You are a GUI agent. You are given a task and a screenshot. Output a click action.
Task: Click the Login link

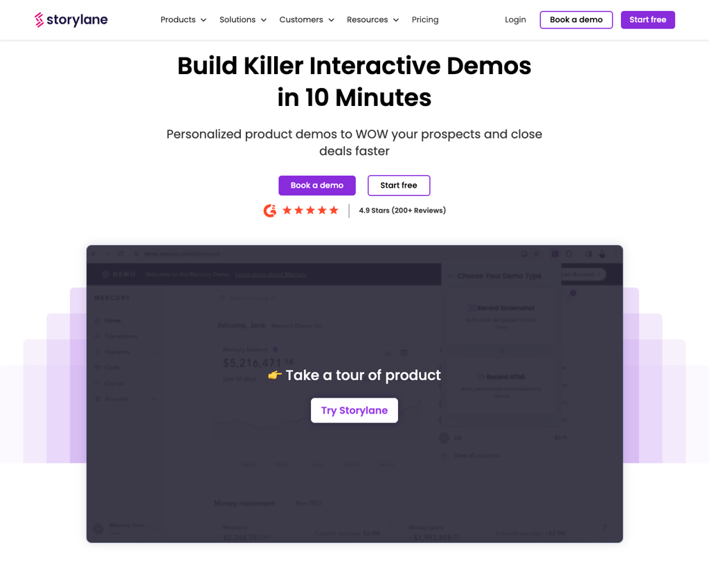point(515,20)
